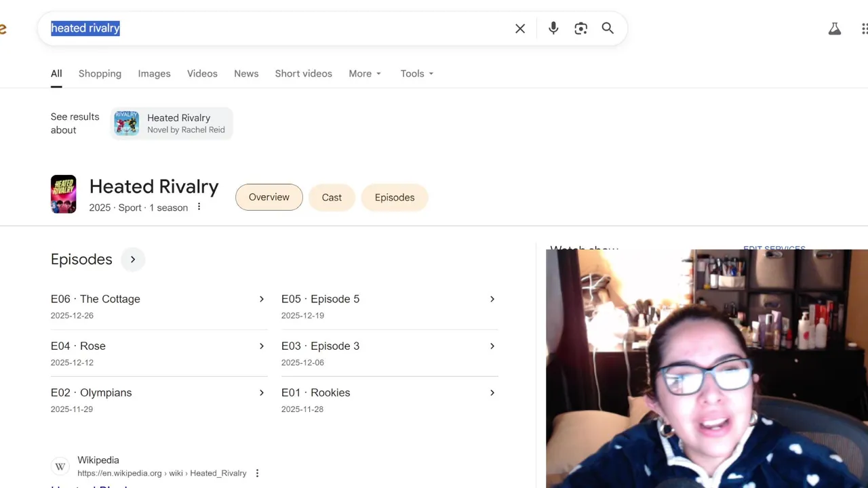868x488 pixels.
Task: Open Search Labs flask icon
Action: [x=835, y=28]
